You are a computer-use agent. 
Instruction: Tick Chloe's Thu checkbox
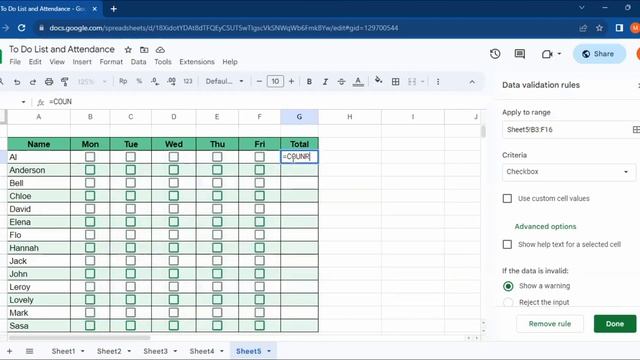[217, 196]
